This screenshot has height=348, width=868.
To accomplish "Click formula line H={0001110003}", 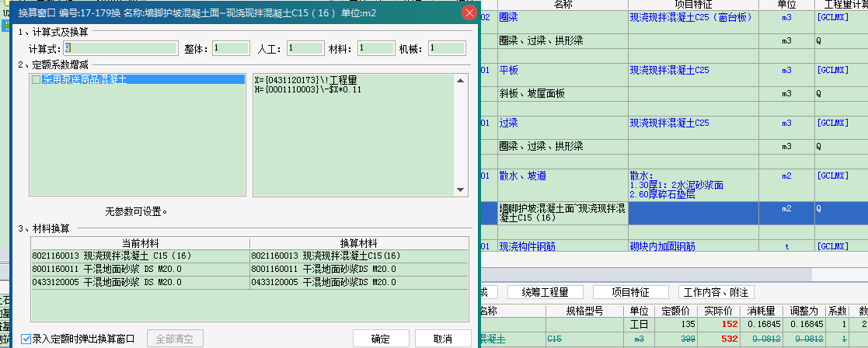I will tap(308, 89).
